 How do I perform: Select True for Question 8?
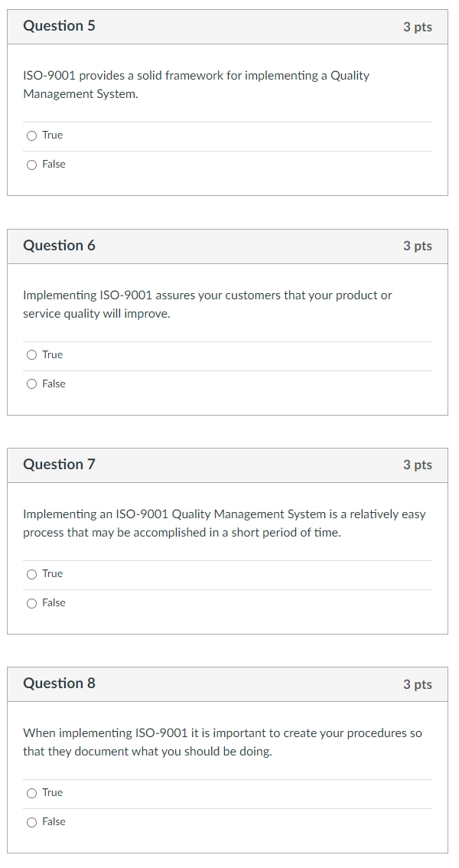[x=31, y=792]
